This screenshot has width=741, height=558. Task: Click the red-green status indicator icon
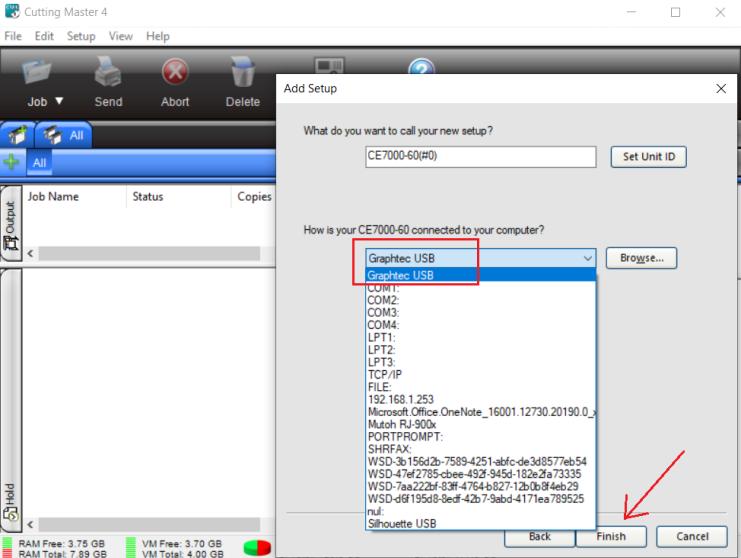pyautogui.click(x=257, y=548)
